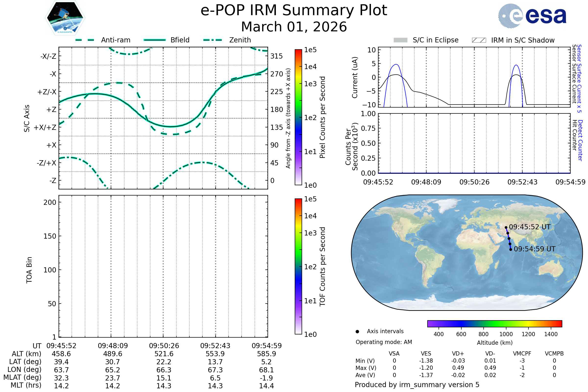Click the e-POP IRM Summary Plot title
The height and width of the screenshot is (392, 588).
pos(294,11)
